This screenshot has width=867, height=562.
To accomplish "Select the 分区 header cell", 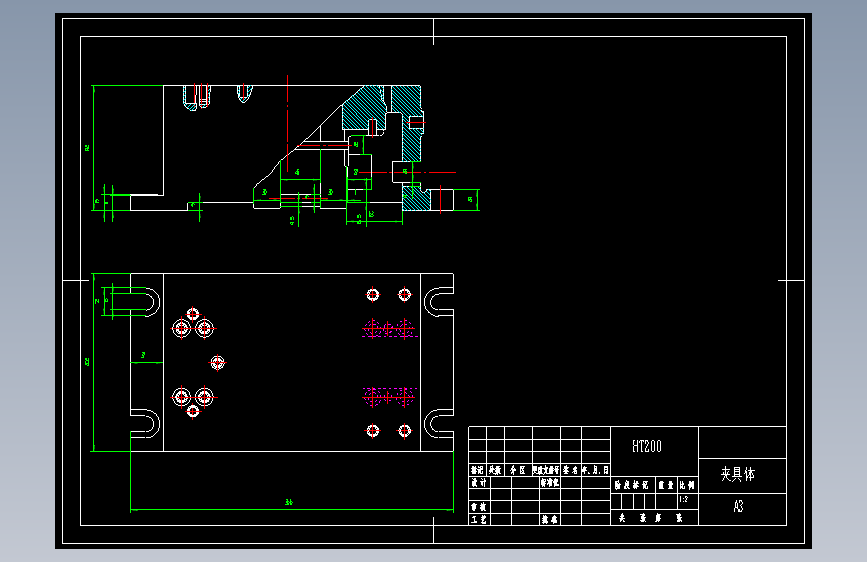I will tap(518, 470).
